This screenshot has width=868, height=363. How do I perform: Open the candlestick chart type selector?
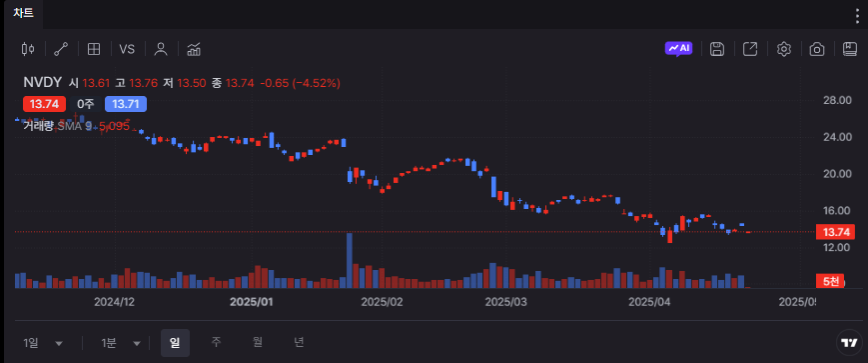click(x=28, y=49)
